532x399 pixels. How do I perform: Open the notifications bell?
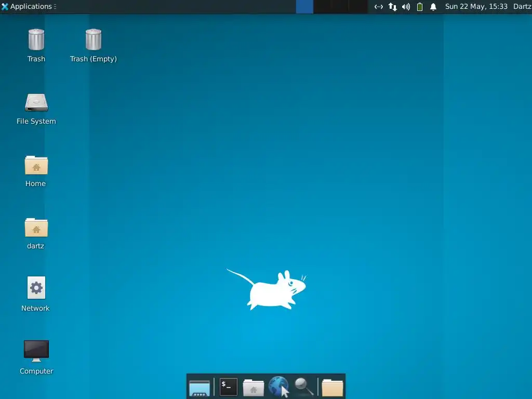pyautogui.click(x=433, y=7)
